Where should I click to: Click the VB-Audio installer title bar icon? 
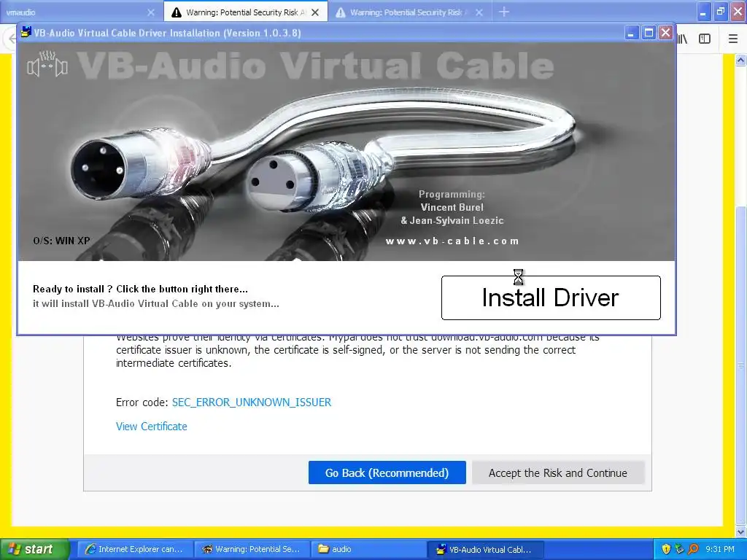coord(26,32)
